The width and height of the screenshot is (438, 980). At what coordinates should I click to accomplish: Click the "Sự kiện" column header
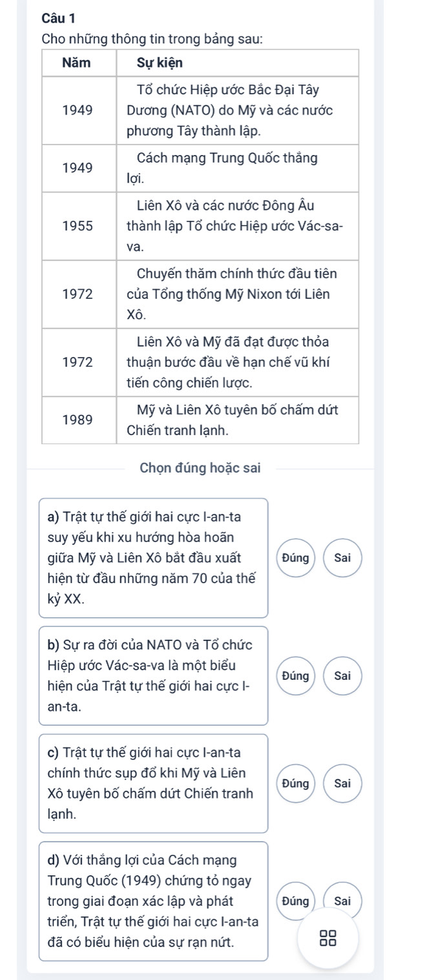coord(160,63)
